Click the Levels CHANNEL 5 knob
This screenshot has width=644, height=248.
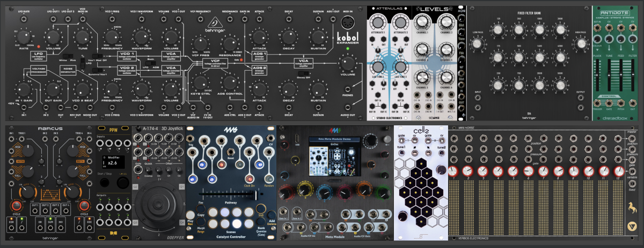[x=423, y=77]
